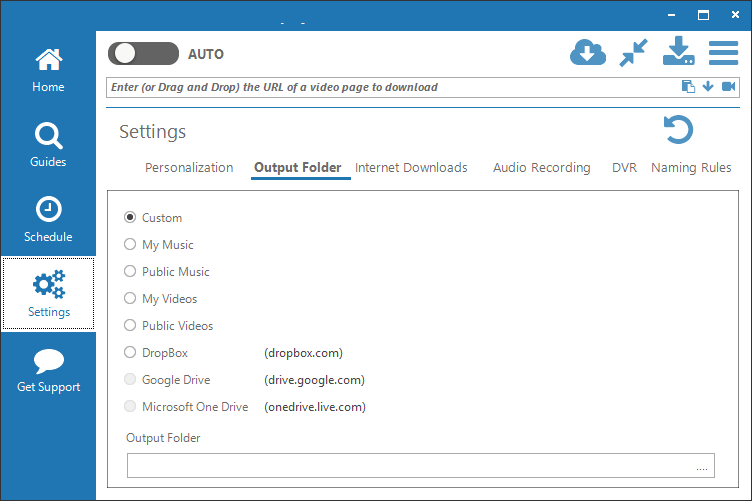Open the Guides search section
This screenshot has width=752, height=501.
pyautogui.click(x=48, y=145)
